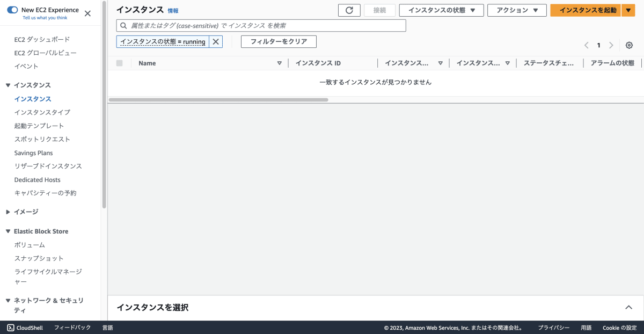Screen dimensions: 644x334
Task: Open Savings Plans in sidebar
Action: point(33,153)
